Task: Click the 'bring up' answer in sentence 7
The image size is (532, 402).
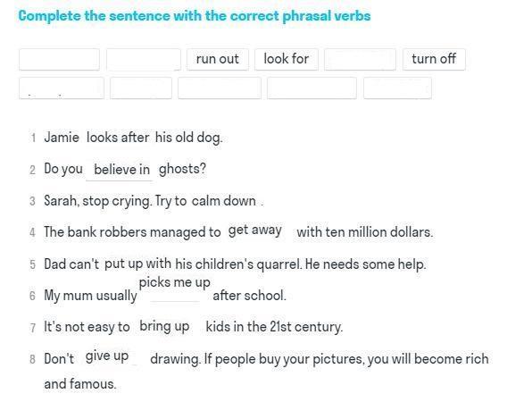Action: coord(164,326)
